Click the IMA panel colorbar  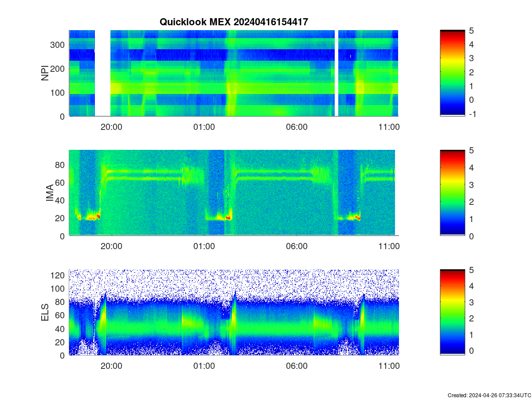tap(452, 193)
